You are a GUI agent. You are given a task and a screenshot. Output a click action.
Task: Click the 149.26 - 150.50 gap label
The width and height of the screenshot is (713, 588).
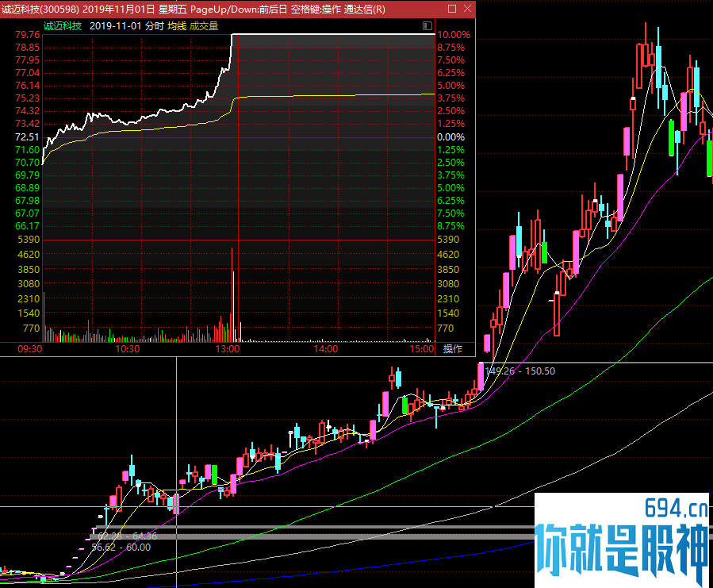[x=520, y=371]
